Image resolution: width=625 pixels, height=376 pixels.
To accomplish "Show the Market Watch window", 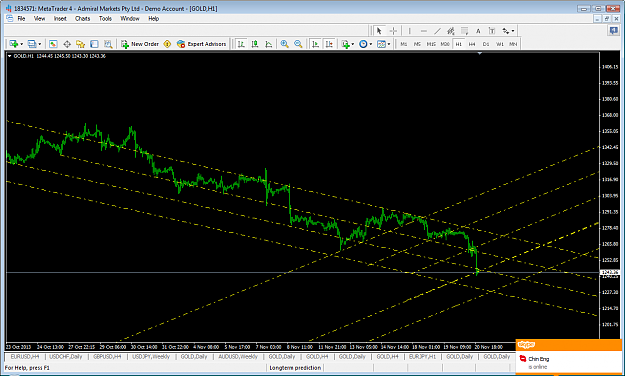I will (x=53, y=44).
